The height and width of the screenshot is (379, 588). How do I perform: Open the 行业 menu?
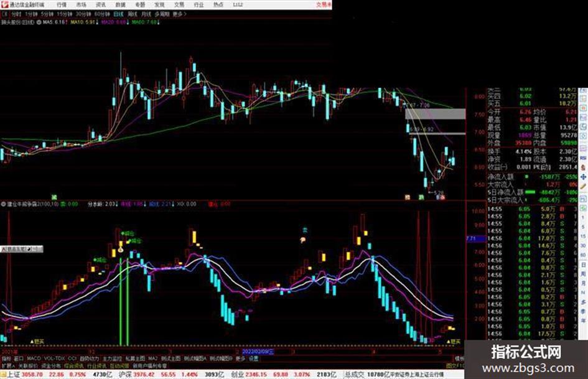coord(198,4)
